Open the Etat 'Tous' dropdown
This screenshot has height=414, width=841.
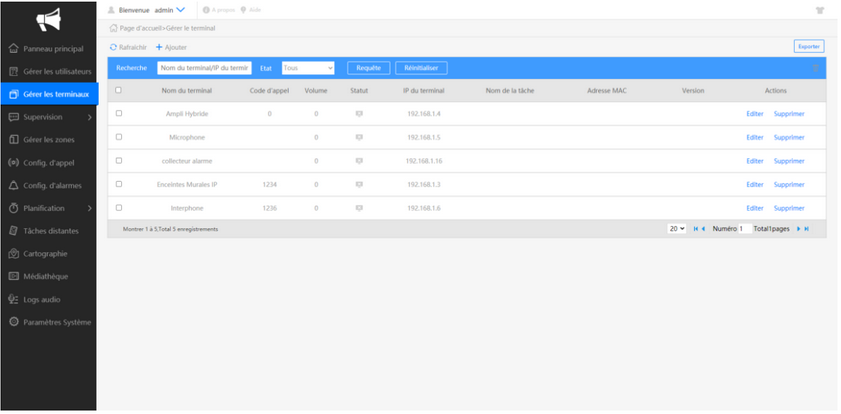click(308, 68)
